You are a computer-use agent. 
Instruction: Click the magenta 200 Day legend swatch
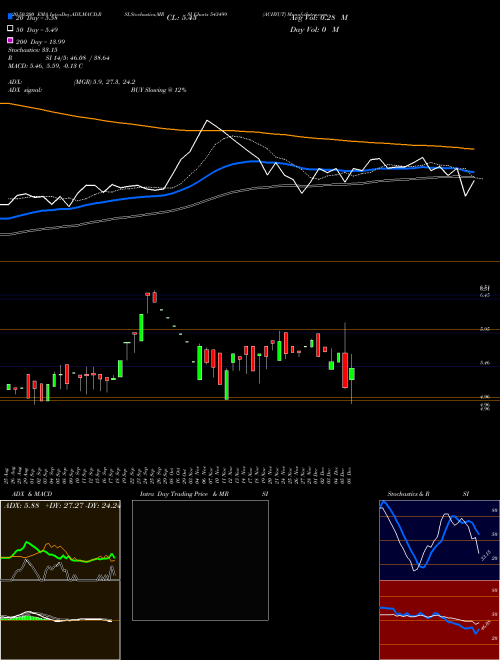pos(11,40)
